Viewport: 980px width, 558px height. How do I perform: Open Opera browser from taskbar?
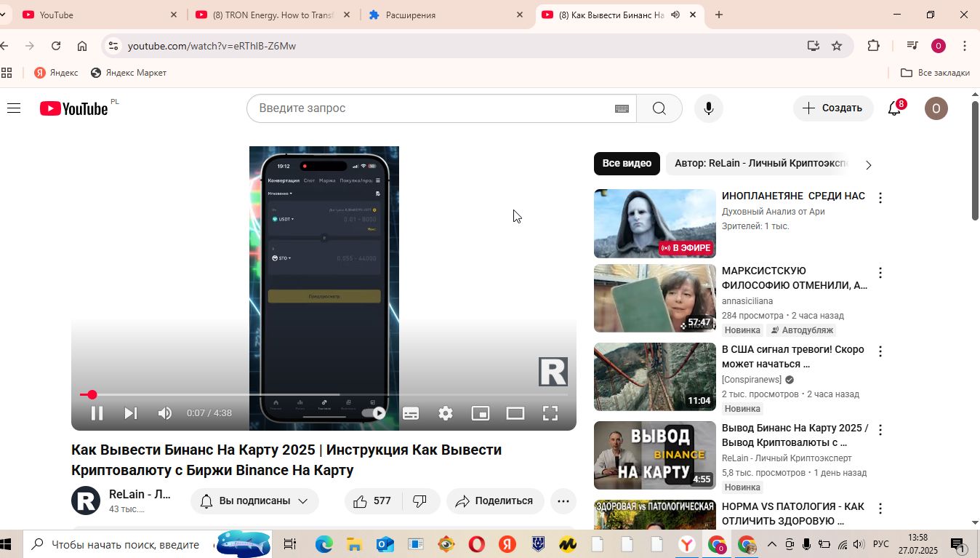click(476, 544)
